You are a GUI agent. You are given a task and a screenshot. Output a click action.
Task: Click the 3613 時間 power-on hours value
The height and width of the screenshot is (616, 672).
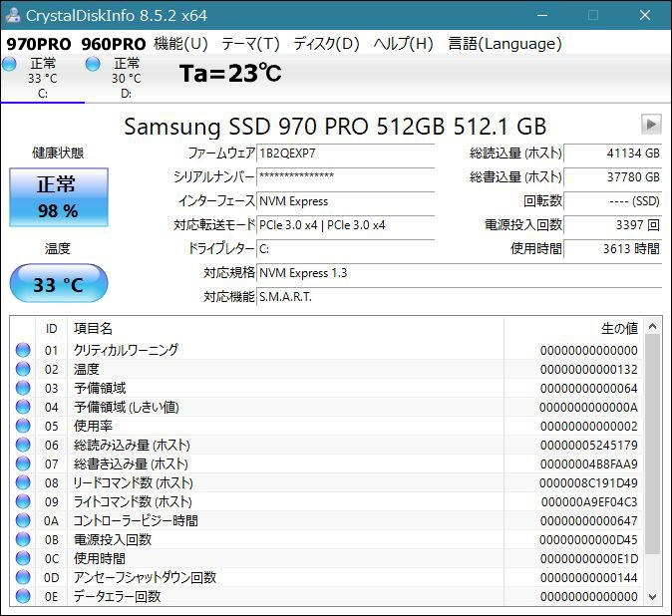click(613, 249)
